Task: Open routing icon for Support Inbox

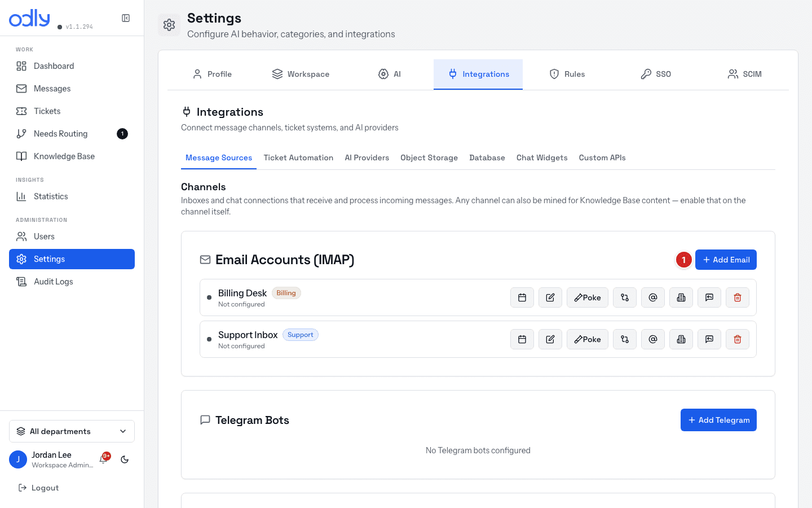Action: point(625,339)
